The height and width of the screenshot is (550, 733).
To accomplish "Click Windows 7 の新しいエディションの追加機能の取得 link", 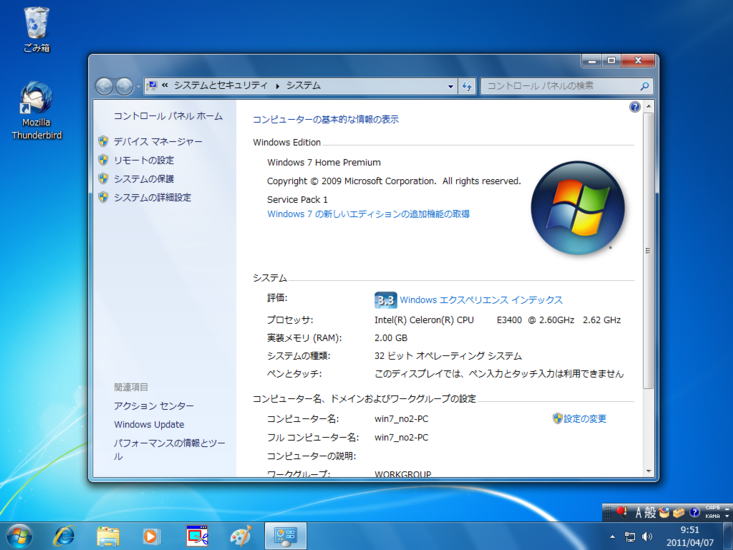I will [x=368, y=214].
